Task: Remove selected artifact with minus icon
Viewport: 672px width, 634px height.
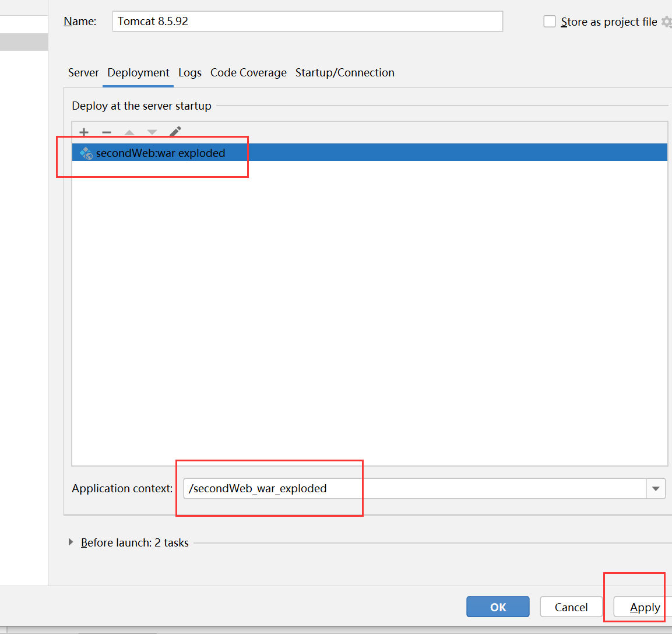Action: 107,132
